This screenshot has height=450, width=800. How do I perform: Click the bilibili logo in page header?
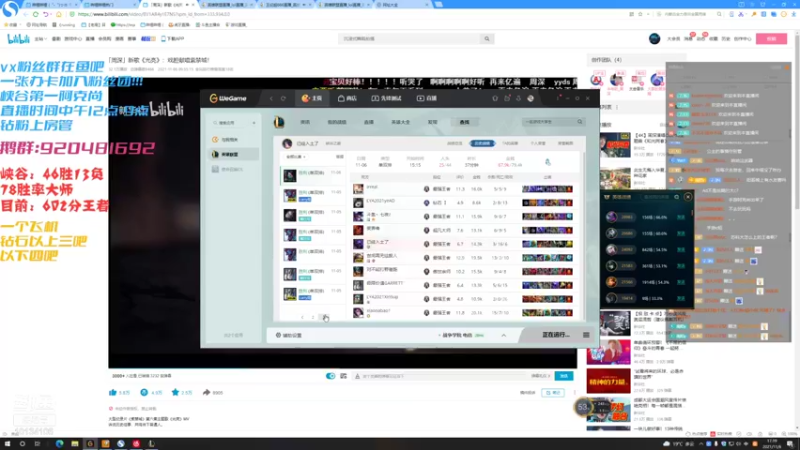18,39
